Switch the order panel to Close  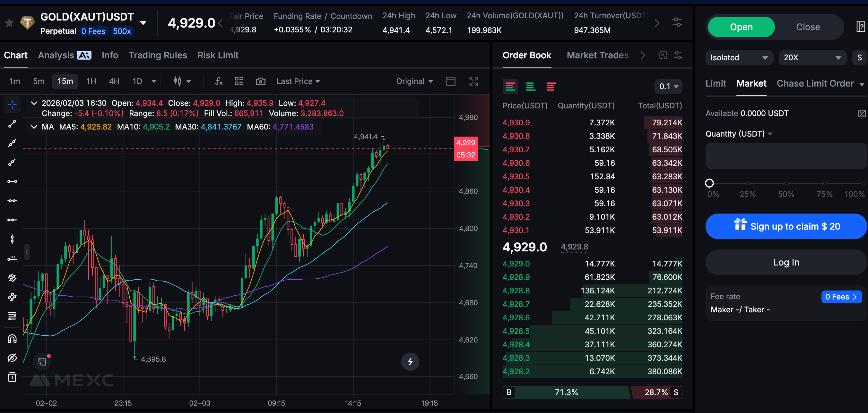pos(808,27)
